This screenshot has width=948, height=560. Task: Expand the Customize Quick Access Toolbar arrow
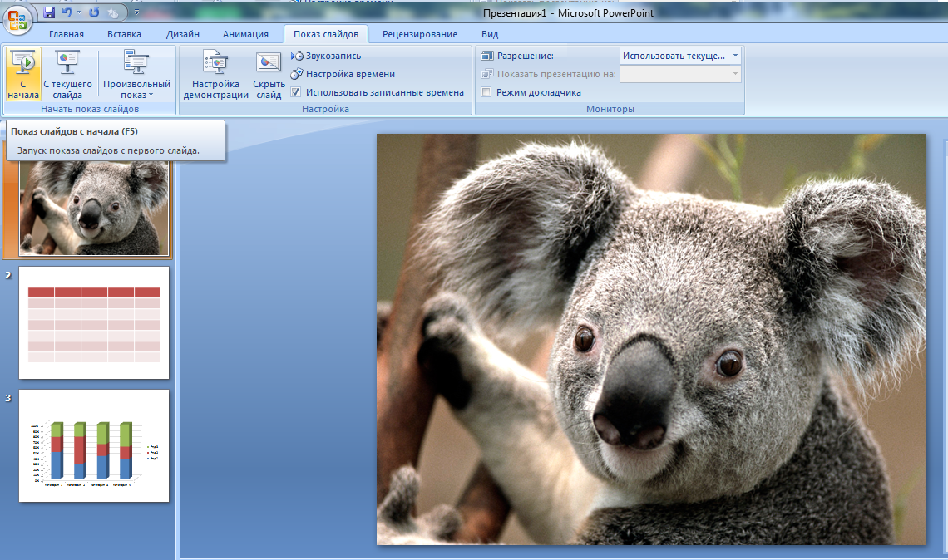[x=136, y=12]
